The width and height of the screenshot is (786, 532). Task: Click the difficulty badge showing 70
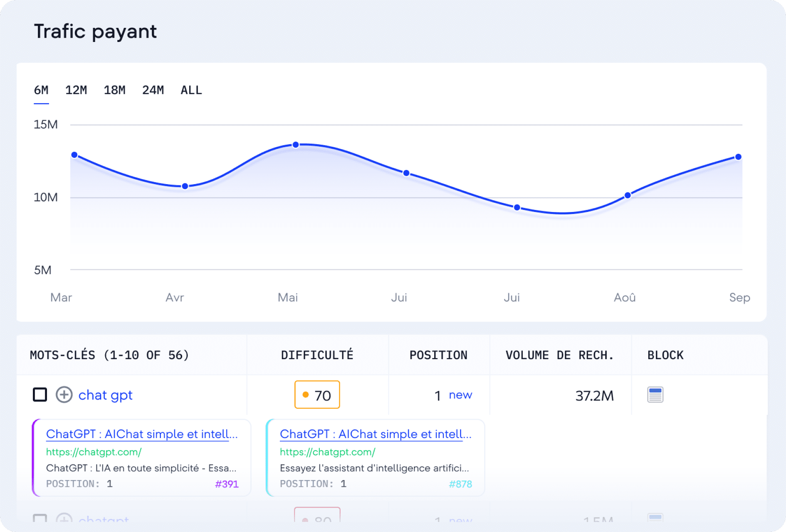(317, 395)
